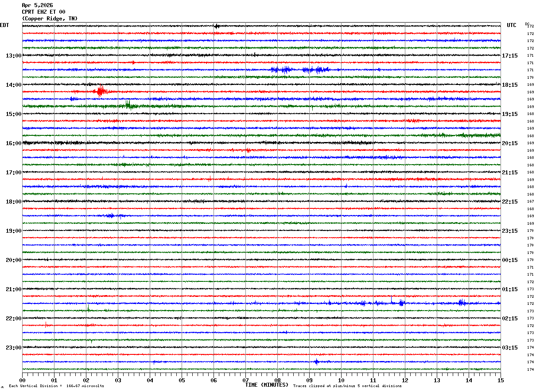Click the 13:00 EDT time label
The image size is (536, 392).
13,56
